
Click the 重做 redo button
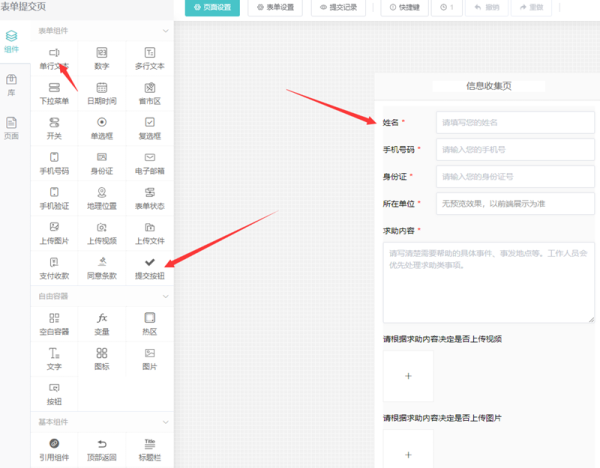pyautogui.click(x=532, y=7)
